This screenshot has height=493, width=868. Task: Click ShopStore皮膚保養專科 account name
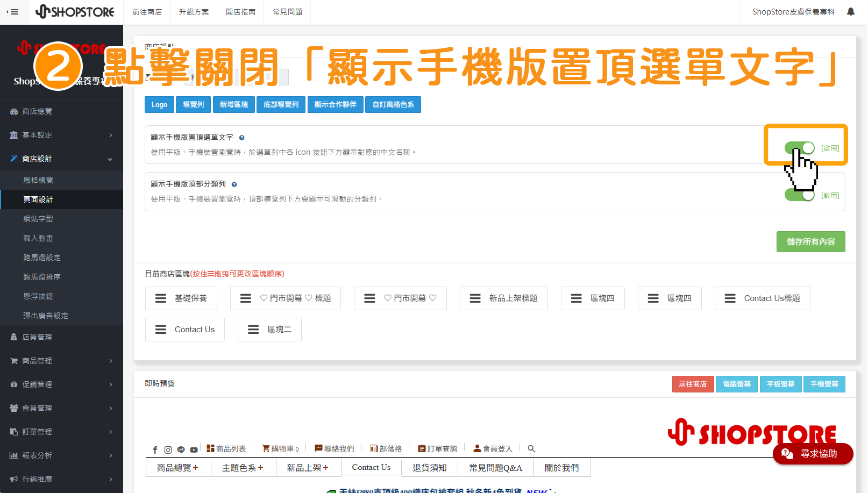[793, 12]
